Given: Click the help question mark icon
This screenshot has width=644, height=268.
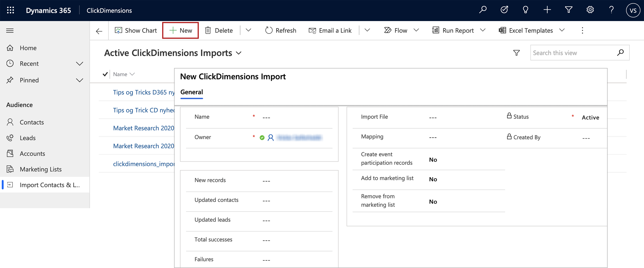Looking at the screenshot, I should coord(611,10).
